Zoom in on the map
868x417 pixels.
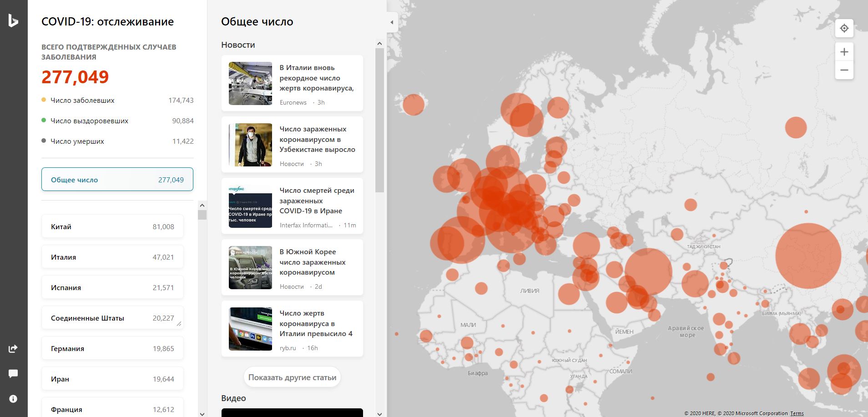click(844, 52)
